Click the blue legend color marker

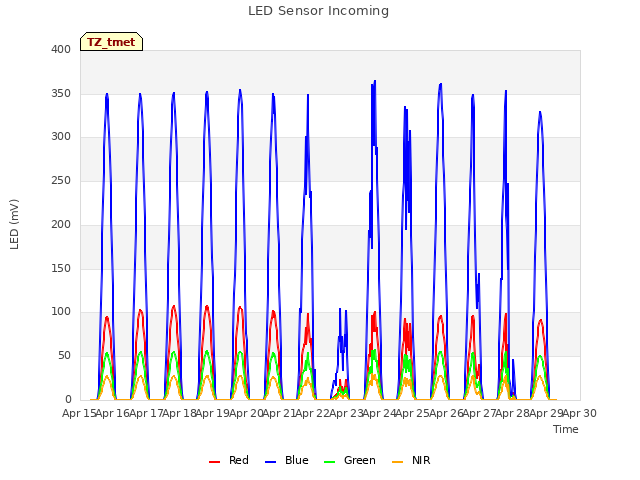pyautogui.click(x=271, y=462)
